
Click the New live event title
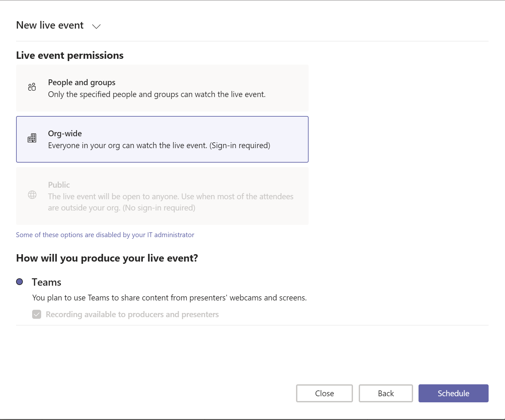coord(50,25)
